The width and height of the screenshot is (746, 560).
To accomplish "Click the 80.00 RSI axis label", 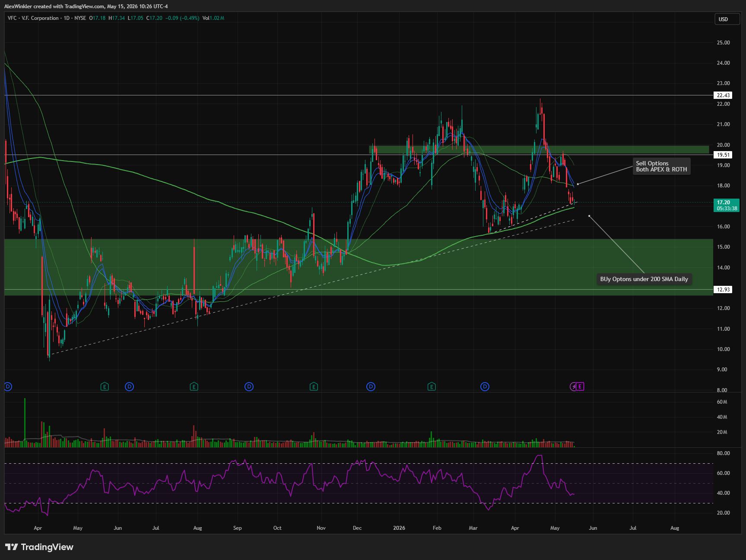I will 724,453.
